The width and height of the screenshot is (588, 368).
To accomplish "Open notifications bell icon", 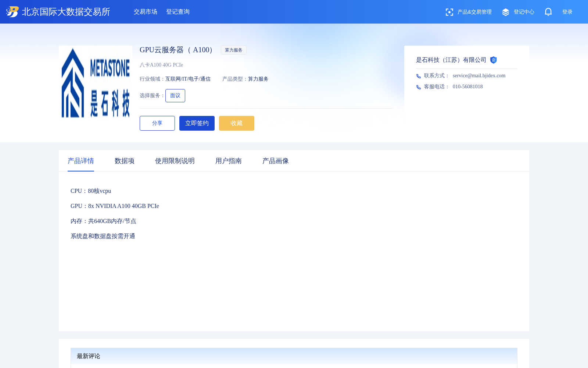I will [548, 12].
